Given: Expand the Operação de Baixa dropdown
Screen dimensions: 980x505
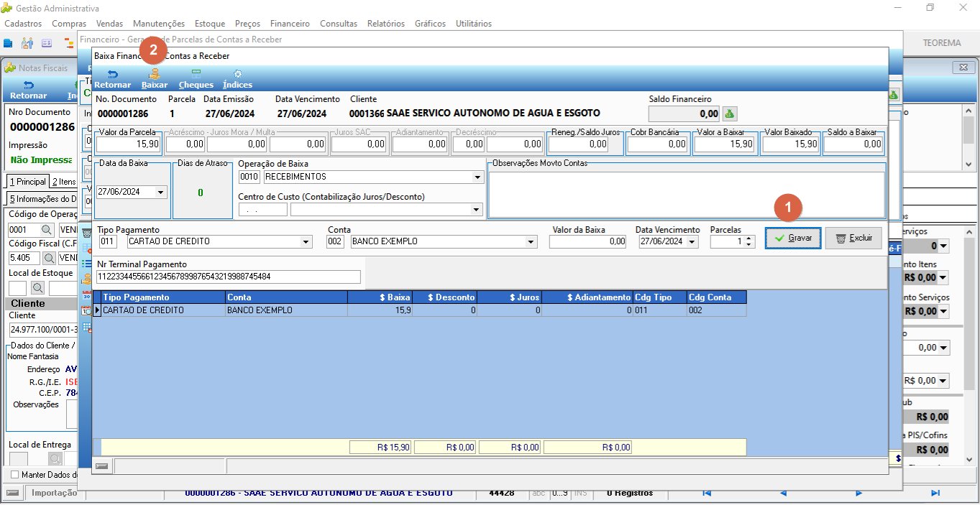Looking at the screenshot, I should click(x=477, y=177).
